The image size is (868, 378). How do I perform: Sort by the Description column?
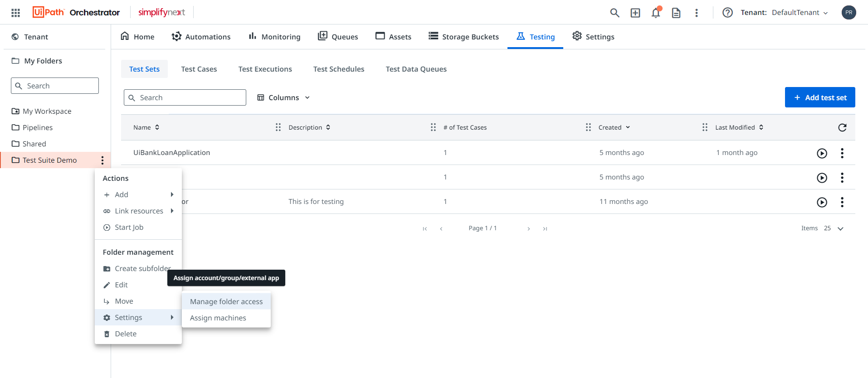tap(310, 127)
